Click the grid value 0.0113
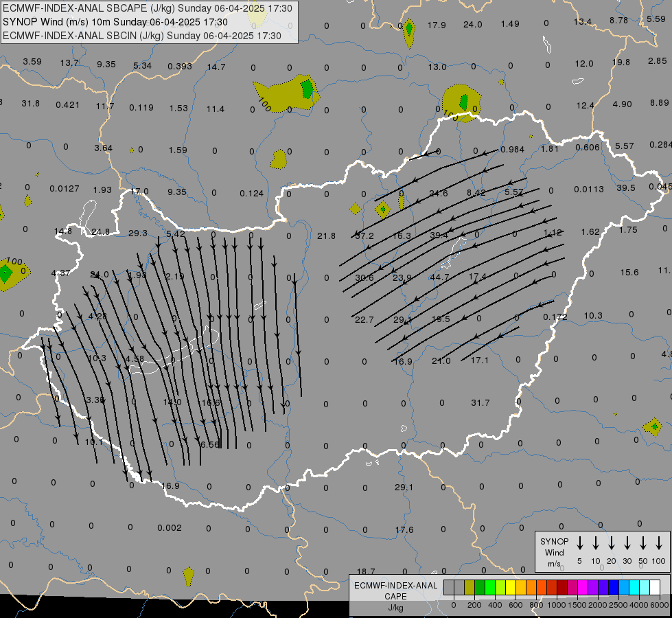 pos(589,189)
